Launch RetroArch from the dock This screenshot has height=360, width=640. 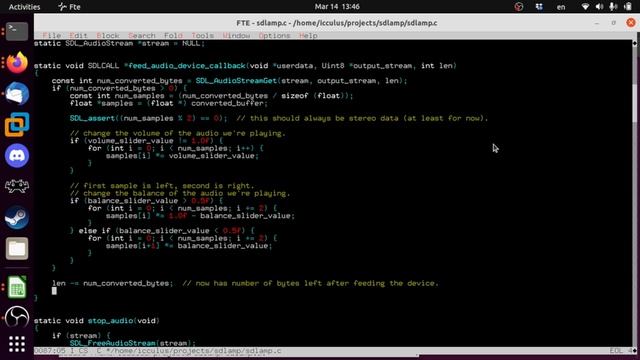tap(17, 187)
